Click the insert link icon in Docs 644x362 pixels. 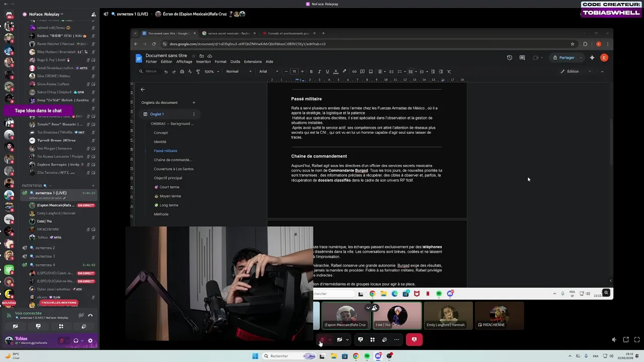[354, 71]
